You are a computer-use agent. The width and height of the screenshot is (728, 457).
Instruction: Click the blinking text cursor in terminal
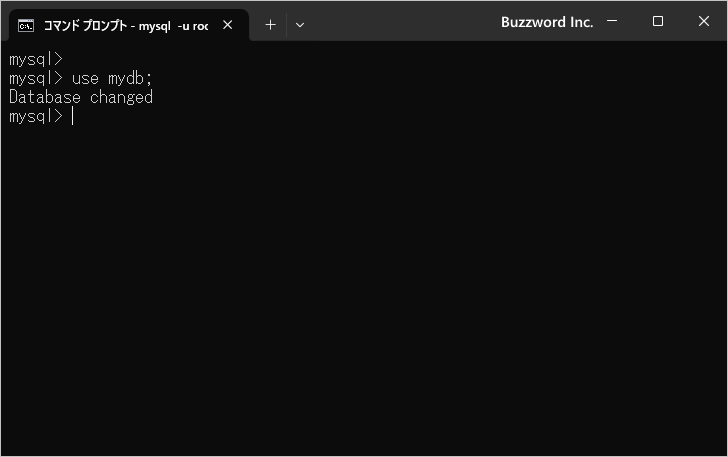[72, 116]
